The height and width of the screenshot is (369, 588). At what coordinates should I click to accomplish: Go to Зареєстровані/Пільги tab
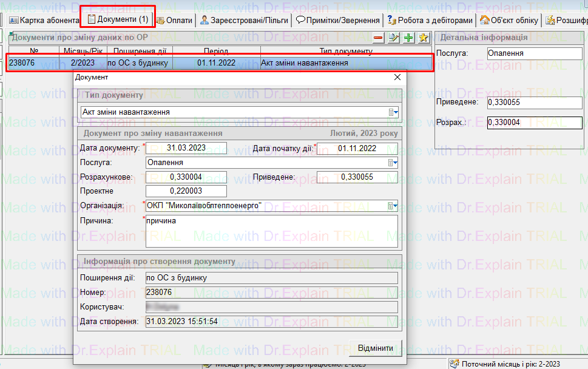[245, 20]
